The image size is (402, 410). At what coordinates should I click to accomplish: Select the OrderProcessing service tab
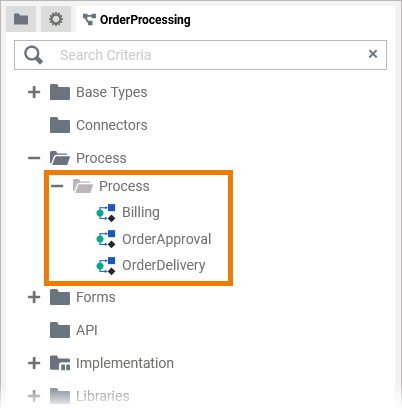pos(137,20)
